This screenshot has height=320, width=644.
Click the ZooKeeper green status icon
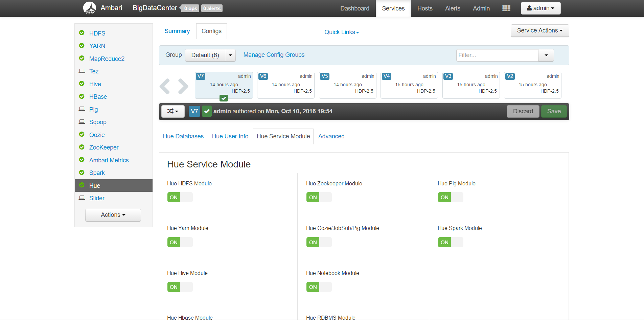[82, 147]
